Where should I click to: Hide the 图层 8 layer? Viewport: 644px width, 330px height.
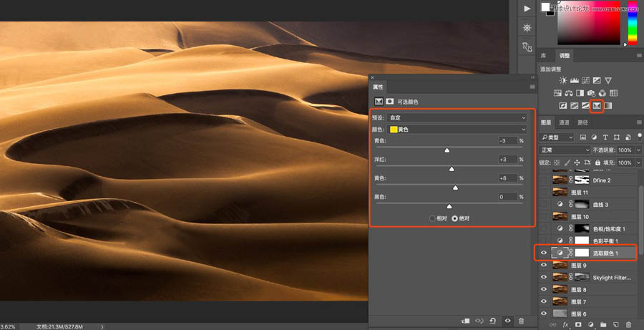click(x=544, y=290)
